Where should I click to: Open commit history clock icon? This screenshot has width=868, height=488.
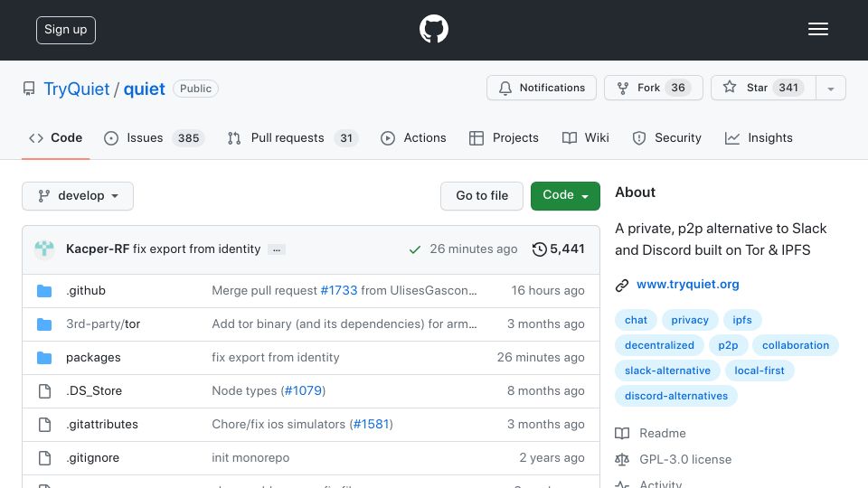coord(539,249)
